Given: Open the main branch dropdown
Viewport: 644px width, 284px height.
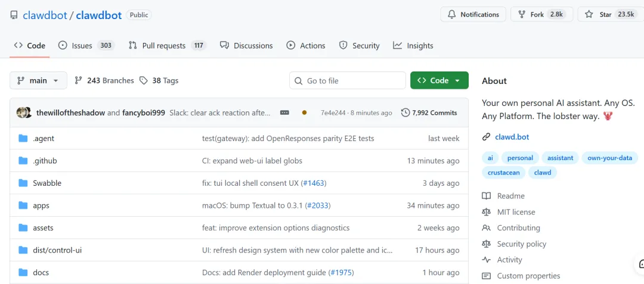Looking at the screenshot, I should (x=38, y=80).
